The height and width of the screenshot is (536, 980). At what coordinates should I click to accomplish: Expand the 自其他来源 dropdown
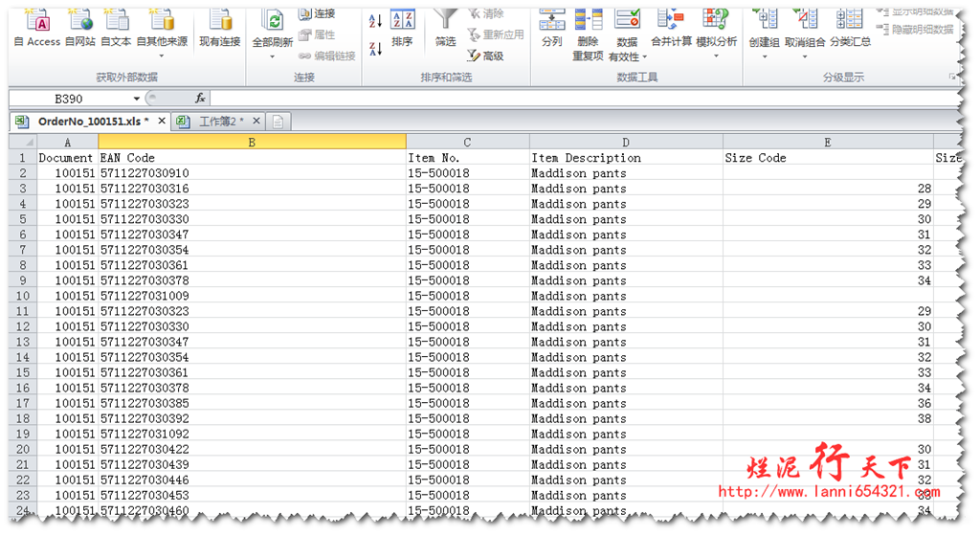coord(162,56)
